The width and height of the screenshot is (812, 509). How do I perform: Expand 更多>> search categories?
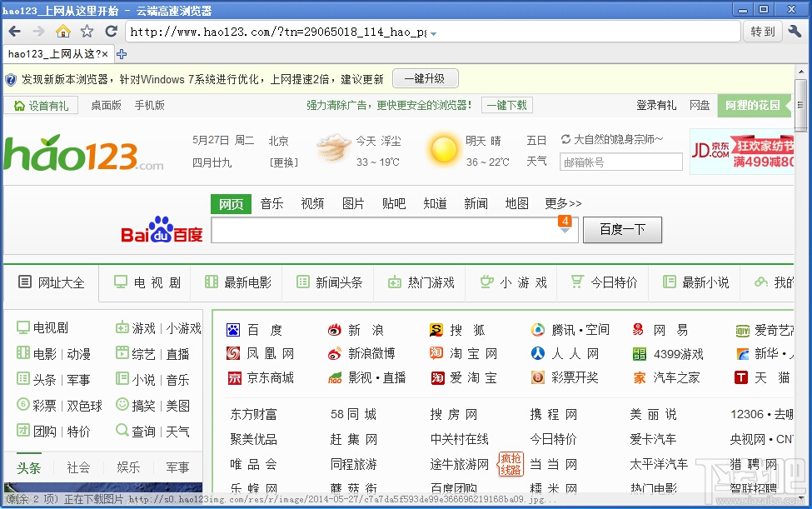(x=563, y=203)
